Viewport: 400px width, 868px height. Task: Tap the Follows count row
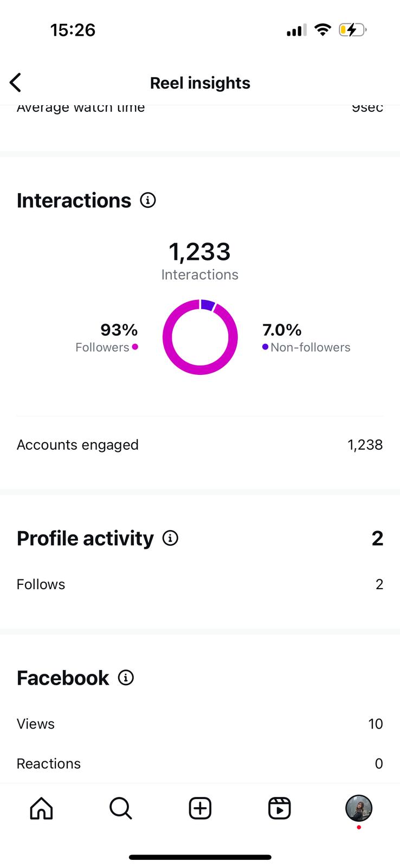tap(199, 584)
